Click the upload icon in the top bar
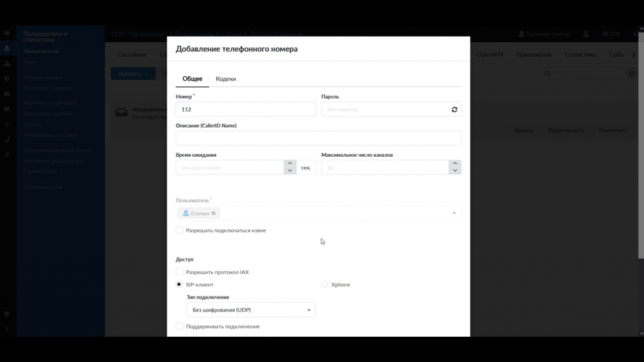Image resolution: width=644 pixels, height=362 pixels. click(586, 34)
